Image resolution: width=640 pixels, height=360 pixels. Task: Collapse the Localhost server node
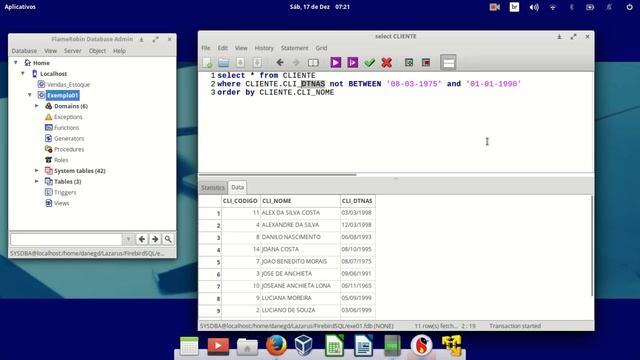pos(23,73)
